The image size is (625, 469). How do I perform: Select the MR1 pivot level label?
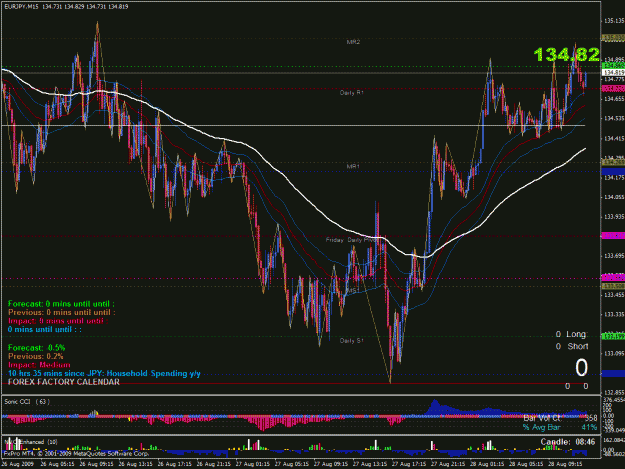click(x=353, y=166)
